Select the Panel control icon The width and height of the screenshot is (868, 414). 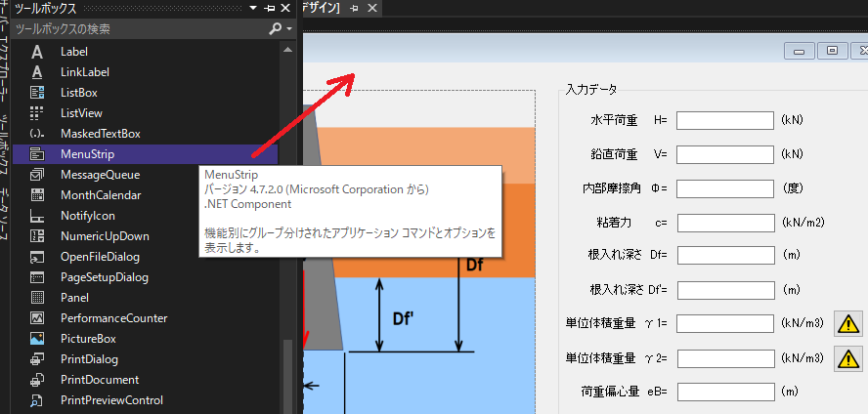tap(37, 298)
